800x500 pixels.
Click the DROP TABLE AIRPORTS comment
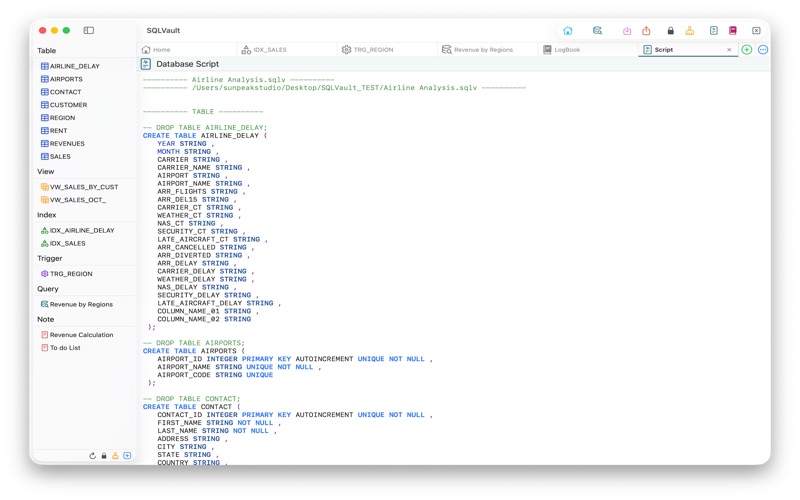pos(194,343)
